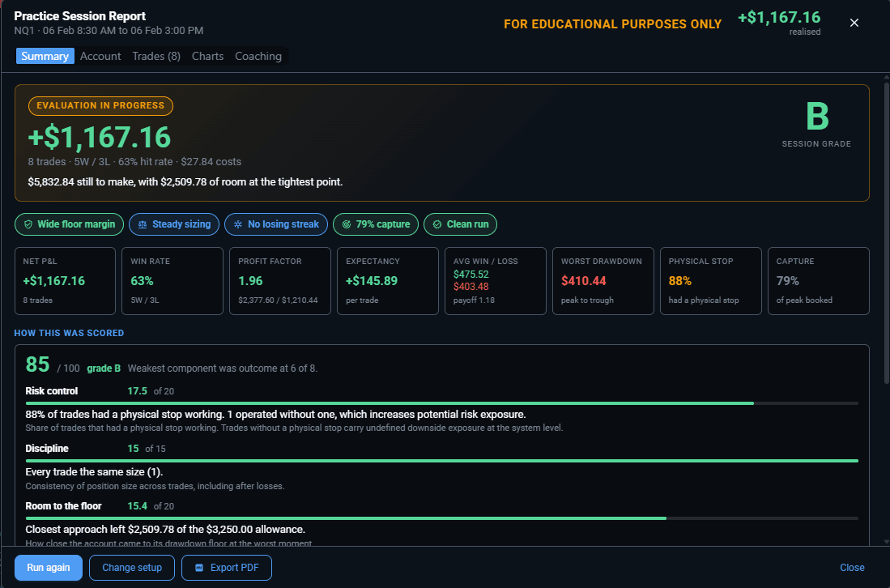The height and width of the screenshot is (588, 890).
Task: Open the Account tab
Action: [100, 56]
